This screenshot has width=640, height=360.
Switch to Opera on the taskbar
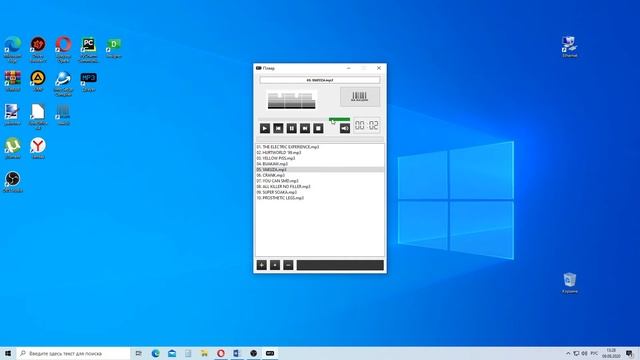[x=221, y=353]
